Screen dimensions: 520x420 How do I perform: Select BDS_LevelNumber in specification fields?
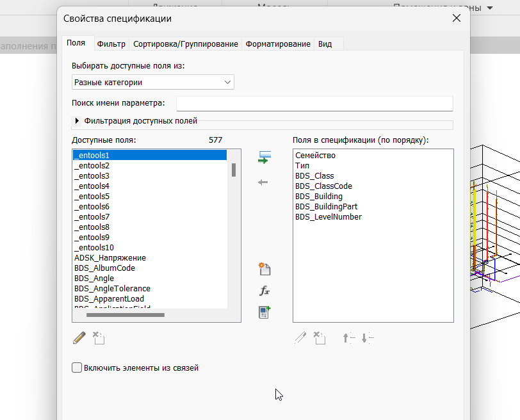(328, 217)
